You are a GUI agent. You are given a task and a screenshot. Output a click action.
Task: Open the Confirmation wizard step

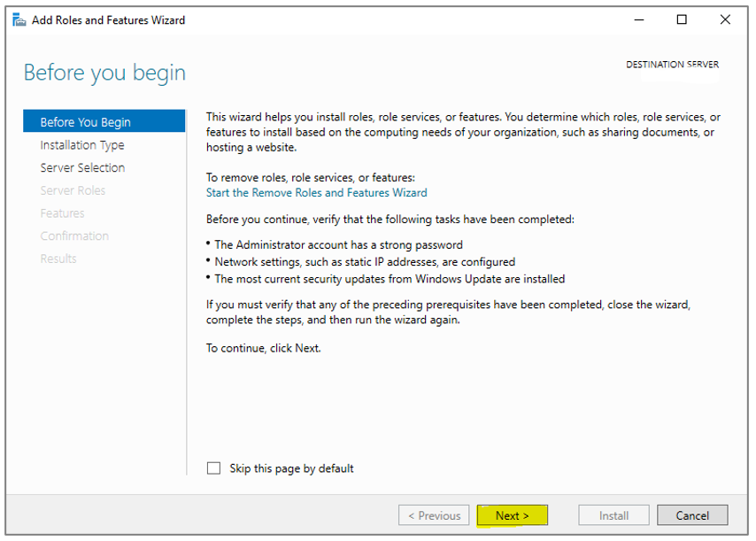pos(74,236)
